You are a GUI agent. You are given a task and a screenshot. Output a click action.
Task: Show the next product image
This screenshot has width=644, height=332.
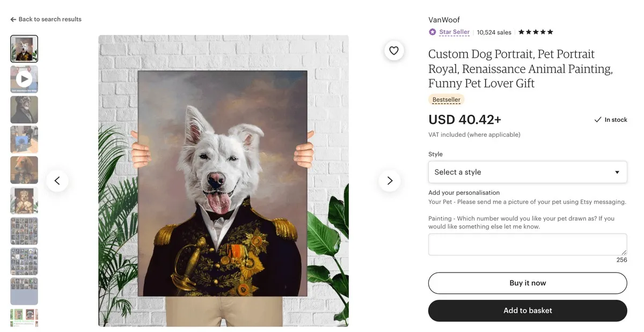(x=390, y=181)
